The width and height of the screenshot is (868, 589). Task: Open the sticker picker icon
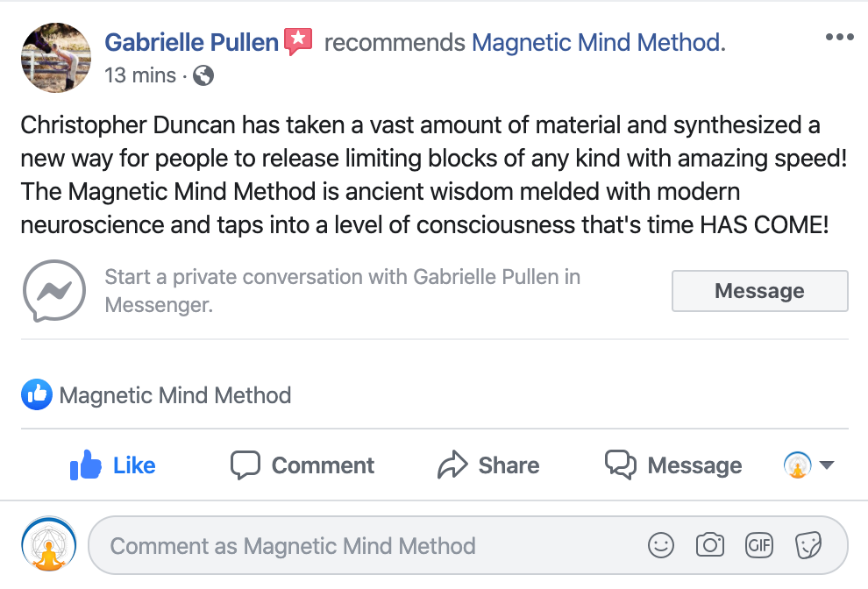[x=808, y=546]
